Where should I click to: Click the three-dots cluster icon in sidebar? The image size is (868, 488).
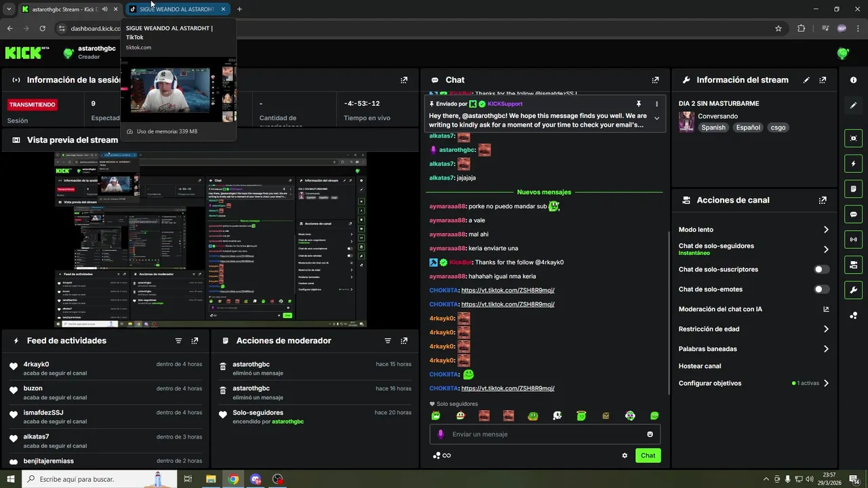(853, 315)
